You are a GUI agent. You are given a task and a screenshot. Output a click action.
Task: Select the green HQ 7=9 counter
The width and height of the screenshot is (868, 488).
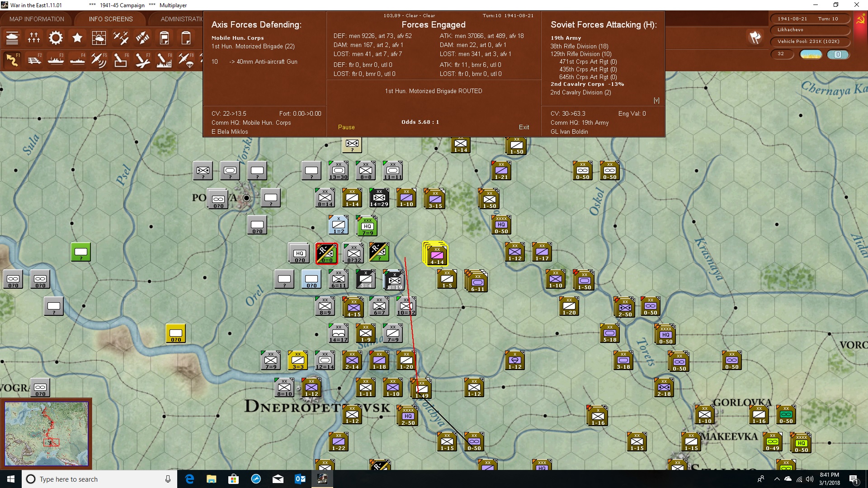[x=367, y=226]
